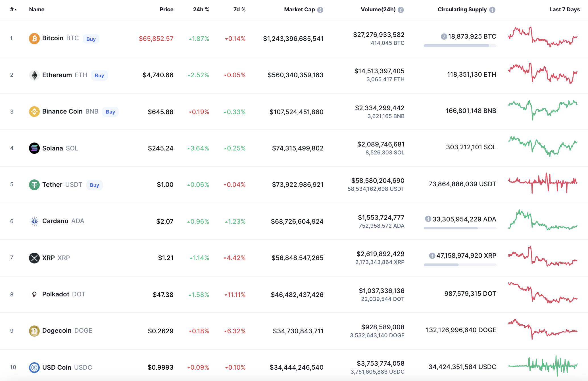Click info icon beside XRP supply
Screen dimensions: 588x381
(x=432, y=256)
